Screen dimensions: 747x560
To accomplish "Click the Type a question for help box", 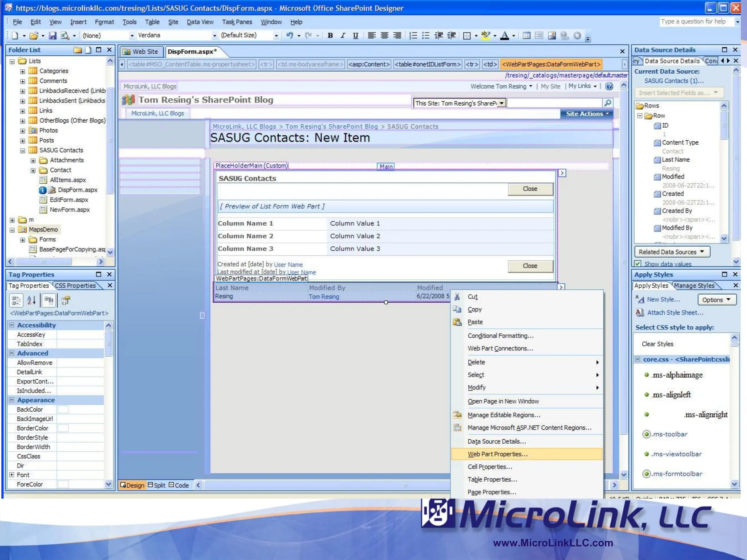I will coord(696,22).
